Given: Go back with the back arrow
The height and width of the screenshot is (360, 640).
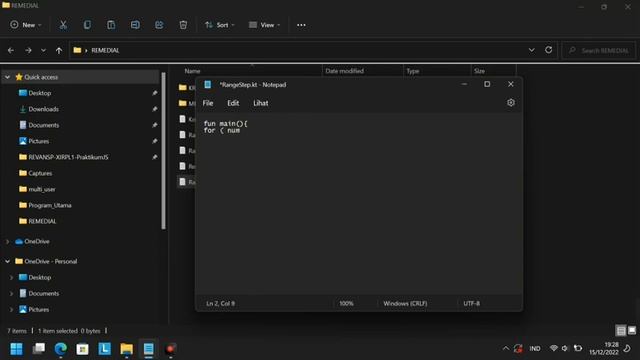Looking at the screenshot, I should [x=11, y=50].
